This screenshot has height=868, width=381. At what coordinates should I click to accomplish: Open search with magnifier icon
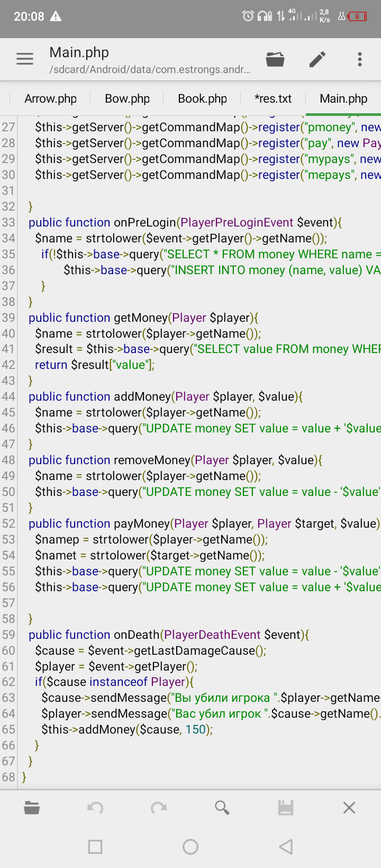click(x=222, y=808)
